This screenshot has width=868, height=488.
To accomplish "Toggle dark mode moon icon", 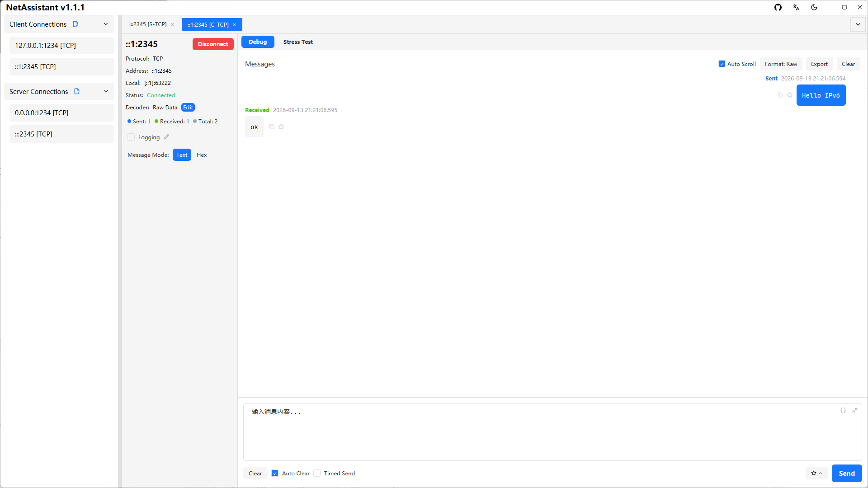I will click(x=814, y=7).
